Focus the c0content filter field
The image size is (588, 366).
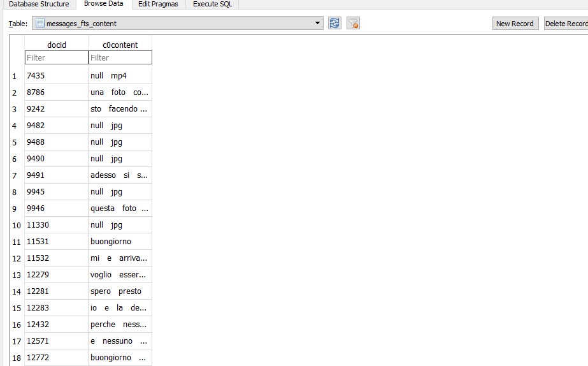coord(120,57)
